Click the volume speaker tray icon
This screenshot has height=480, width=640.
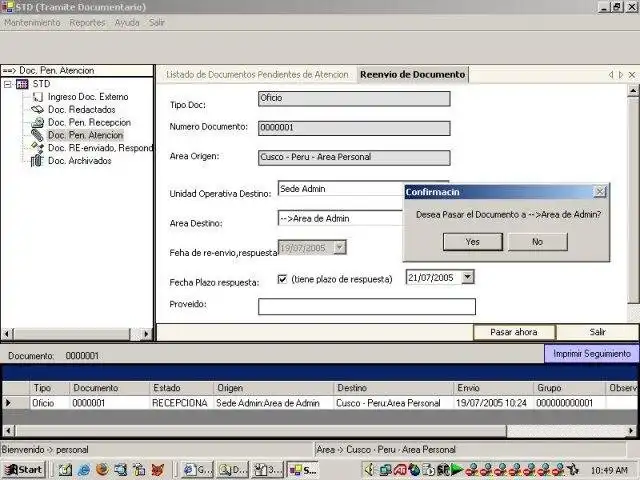point(369,470)
